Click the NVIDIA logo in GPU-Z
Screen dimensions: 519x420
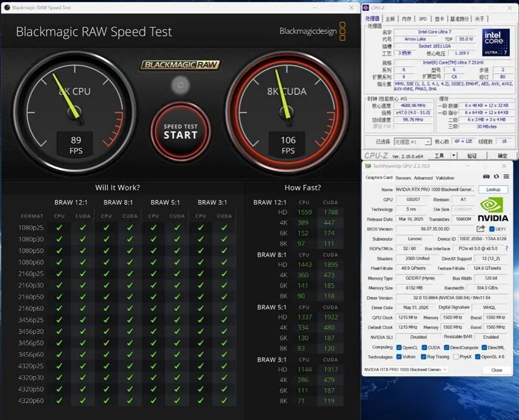point(493,209)
